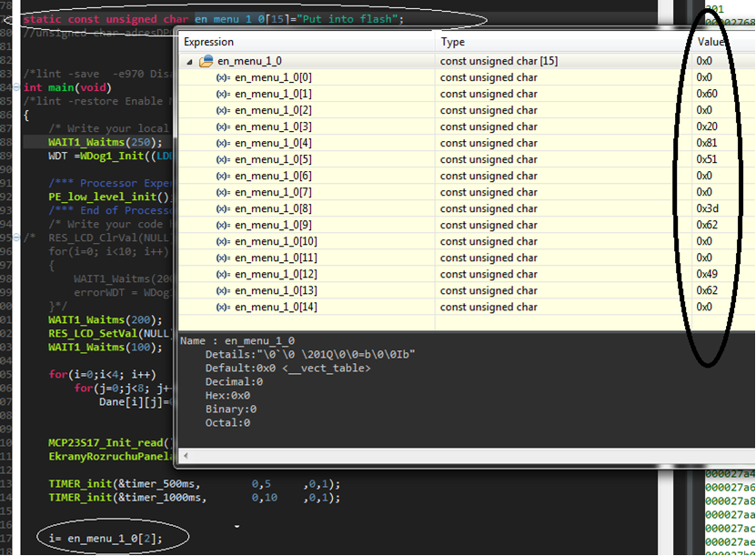
Task: Select the en_menu_1_0[14] variable icon
Action: pyautogui.click(x=223, y=308)
